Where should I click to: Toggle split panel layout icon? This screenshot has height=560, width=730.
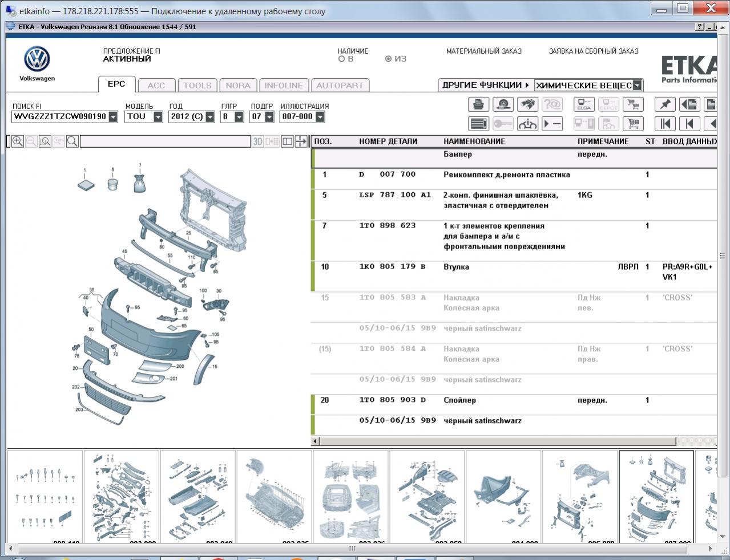(x=287, y=141)
